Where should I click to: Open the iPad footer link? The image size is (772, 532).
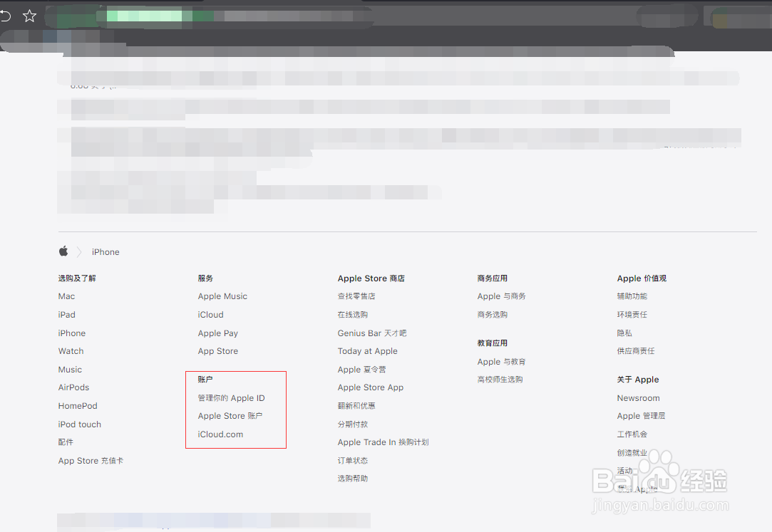(66, 315)
